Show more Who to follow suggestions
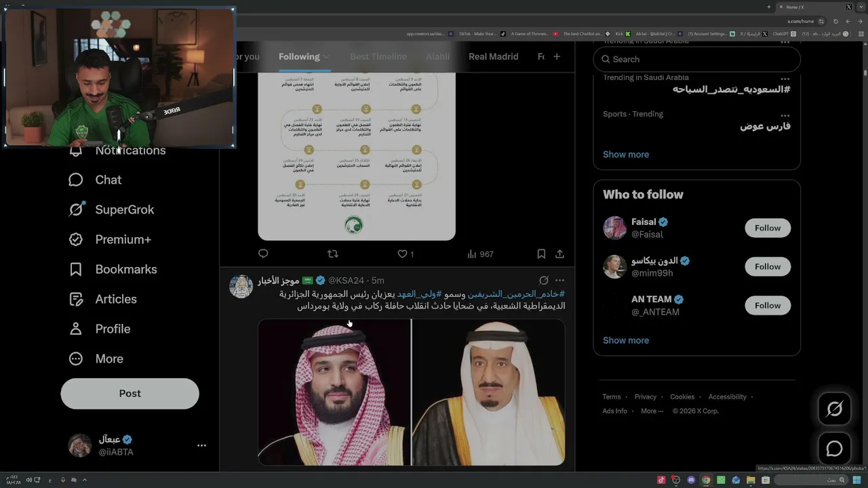This screenshot has height=488, width=868. tap(626, 340)
